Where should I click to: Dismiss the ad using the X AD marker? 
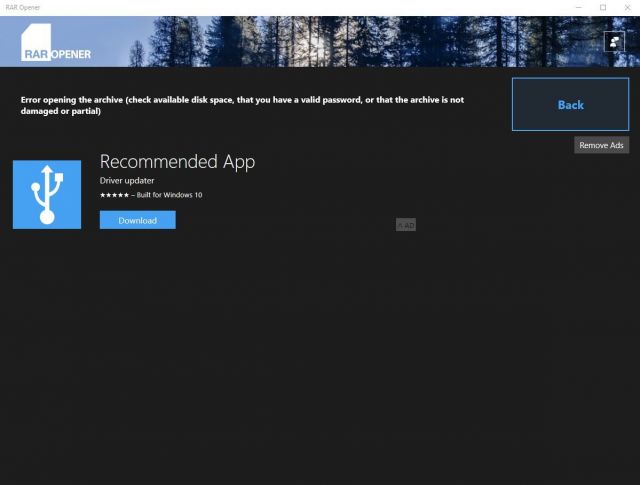pos(405,225)
